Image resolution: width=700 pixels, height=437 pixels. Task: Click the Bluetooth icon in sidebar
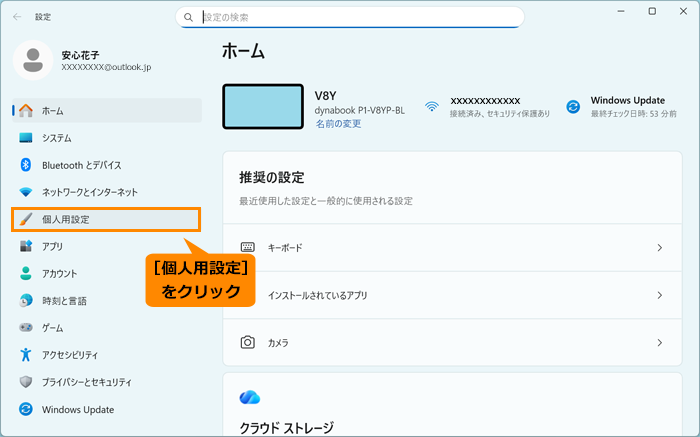(26, 165)
